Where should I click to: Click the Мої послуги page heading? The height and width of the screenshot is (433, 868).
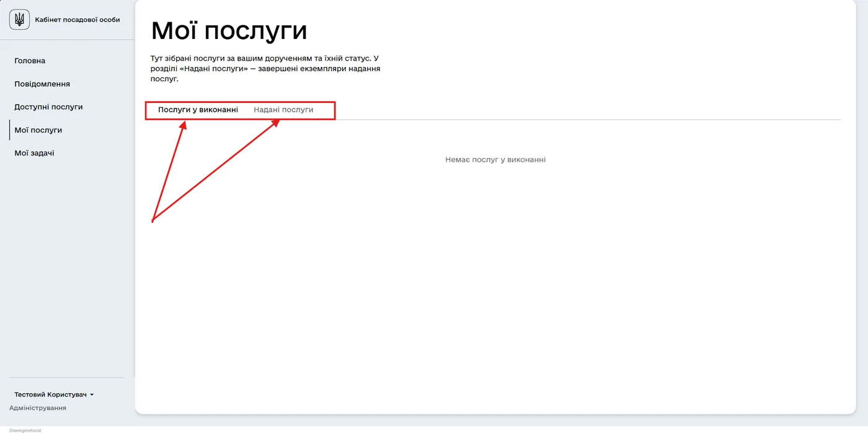[229, 30]
